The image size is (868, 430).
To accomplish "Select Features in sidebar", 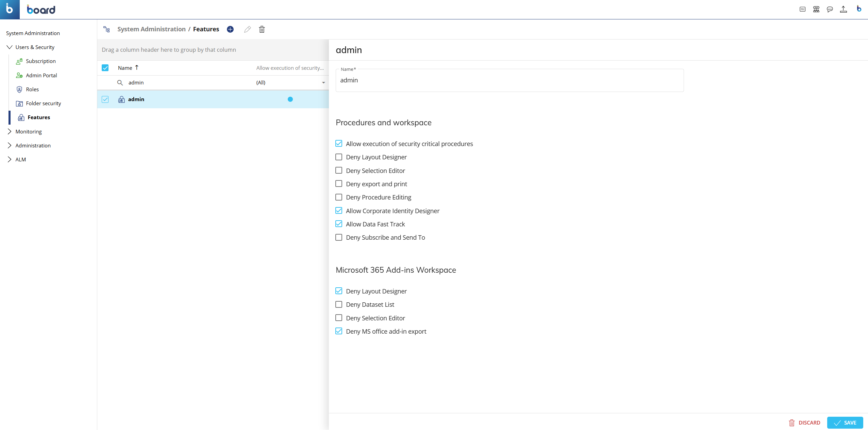I will point(39,117).
